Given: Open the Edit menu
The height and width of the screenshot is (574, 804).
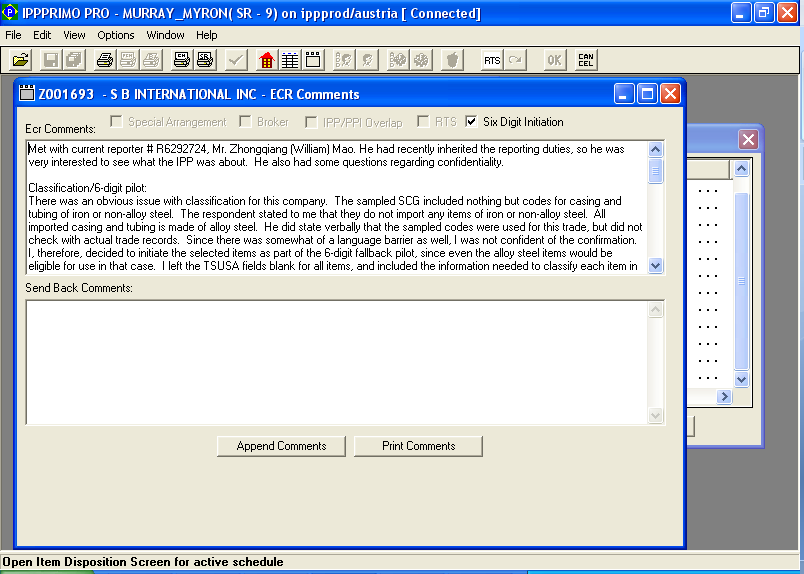Looking at the screenshot, I should (x=42, y=35).
